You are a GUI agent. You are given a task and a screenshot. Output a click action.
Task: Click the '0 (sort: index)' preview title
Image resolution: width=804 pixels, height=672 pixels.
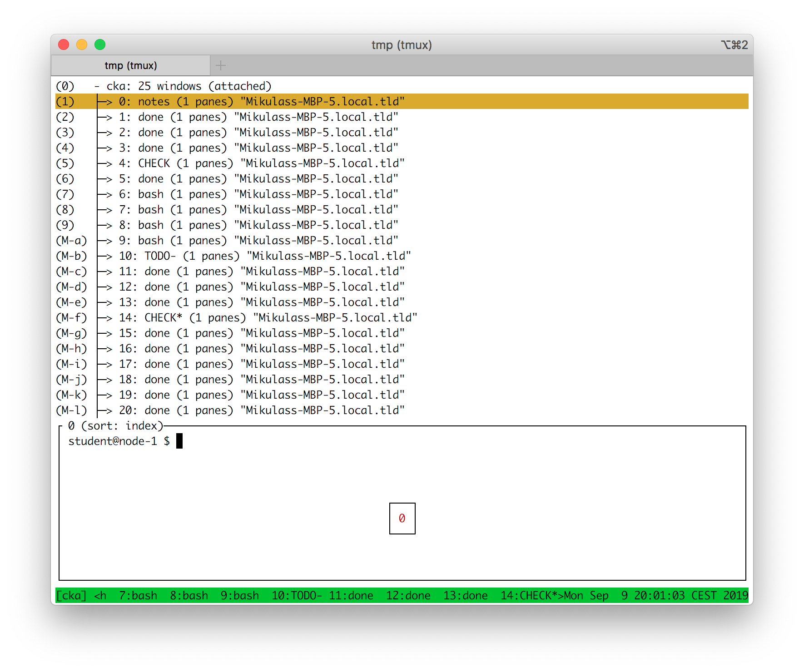pos(115,426)
